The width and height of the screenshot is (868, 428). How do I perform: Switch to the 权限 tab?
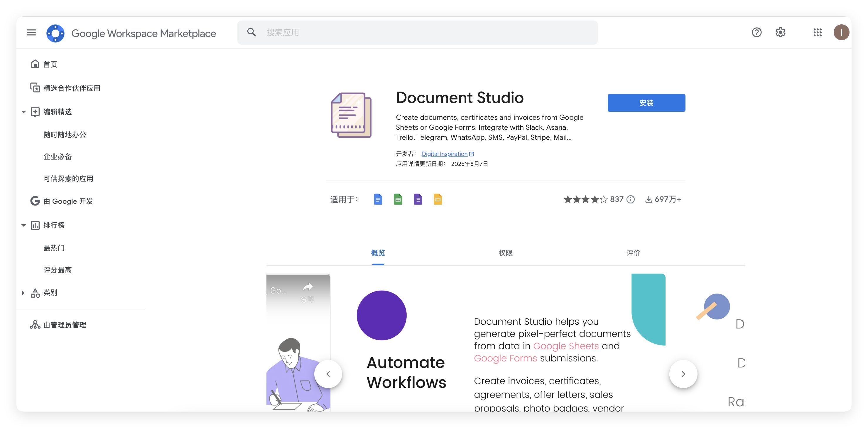coord(505,253)
